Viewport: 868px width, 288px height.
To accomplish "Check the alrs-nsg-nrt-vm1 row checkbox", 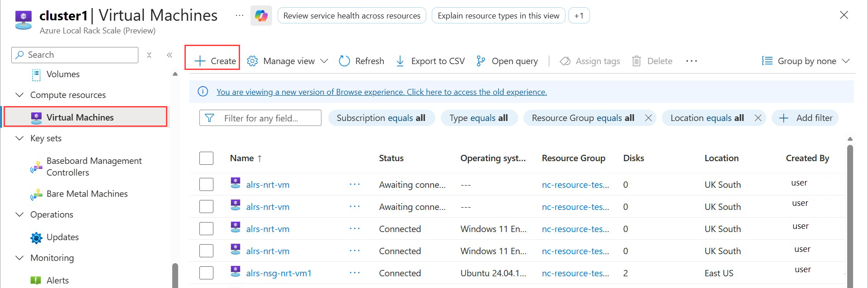I will click(x=206, y=273).
